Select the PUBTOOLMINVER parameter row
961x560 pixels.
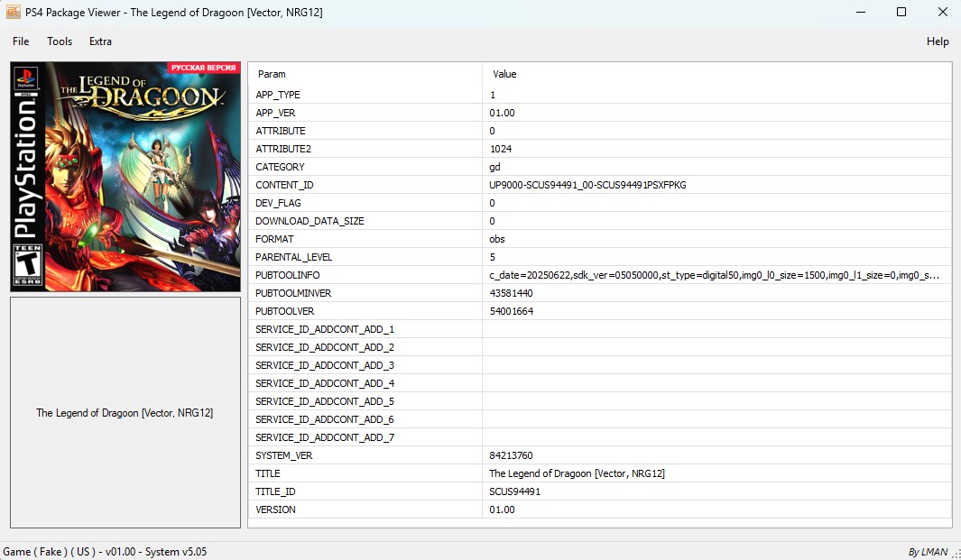599,293
